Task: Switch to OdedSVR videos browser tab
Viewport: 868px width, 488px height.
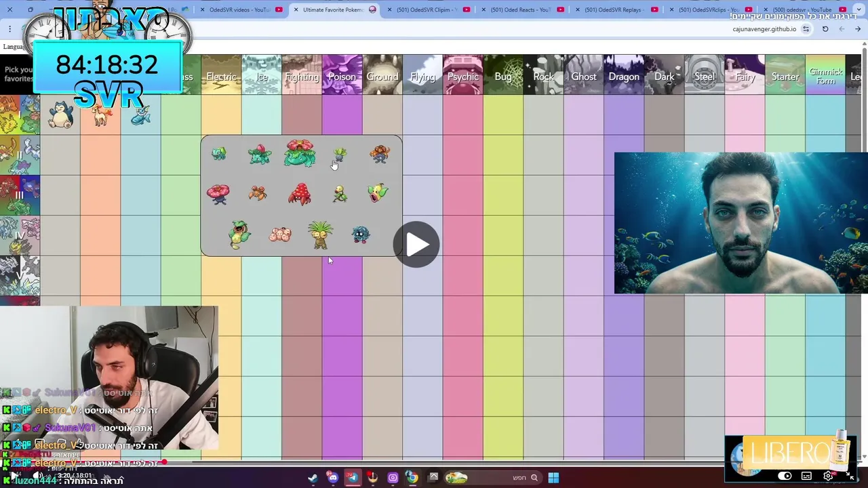Action: coord(241,9)
